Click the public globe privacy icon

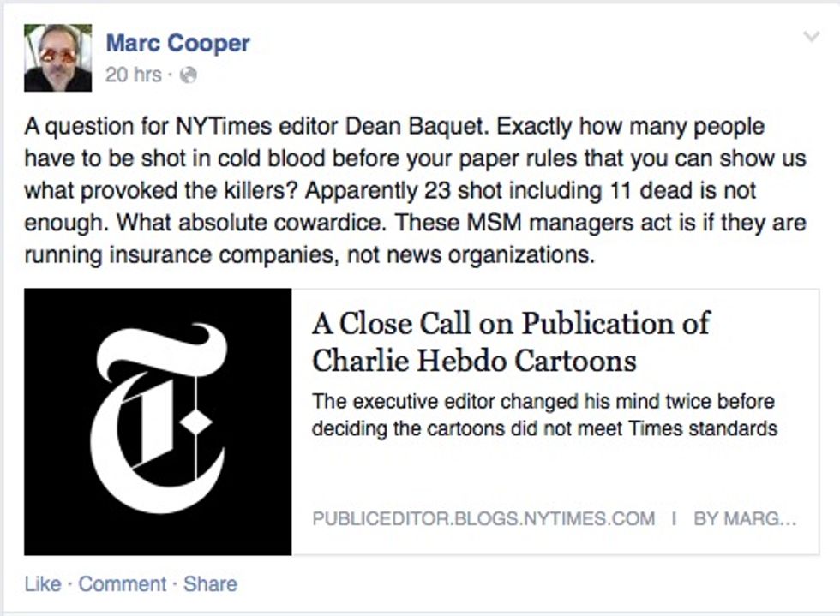[x=189, y=75]
